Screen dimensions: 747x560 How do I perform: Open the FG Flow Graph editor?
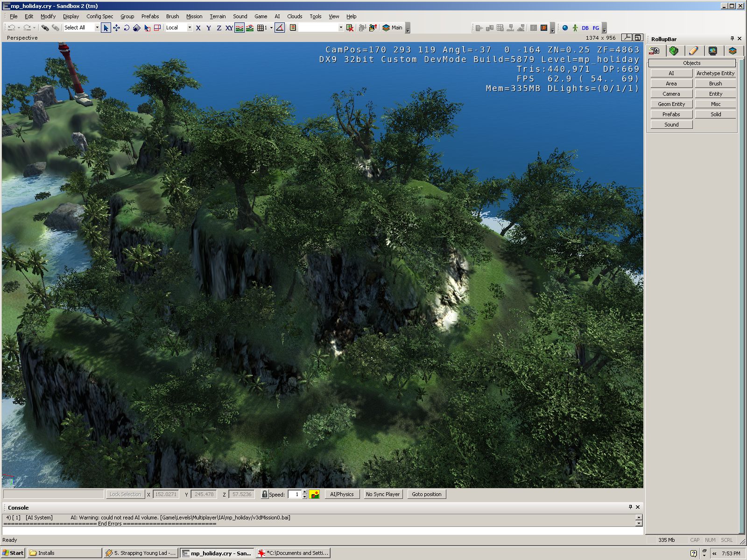[596, 28]
